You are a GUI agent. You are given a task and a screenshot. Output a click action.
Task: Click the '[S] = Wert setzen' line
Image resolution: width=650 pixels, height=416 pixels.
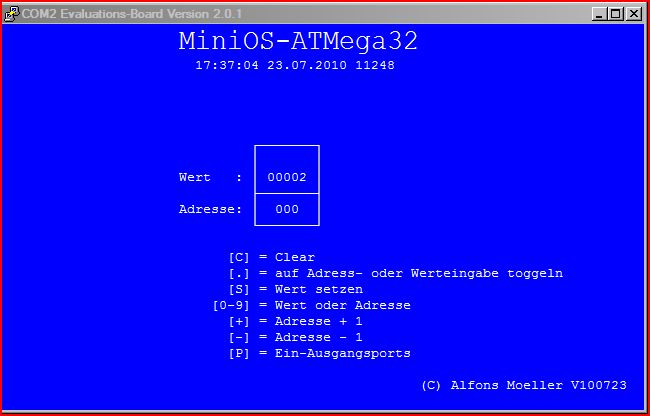296,289
